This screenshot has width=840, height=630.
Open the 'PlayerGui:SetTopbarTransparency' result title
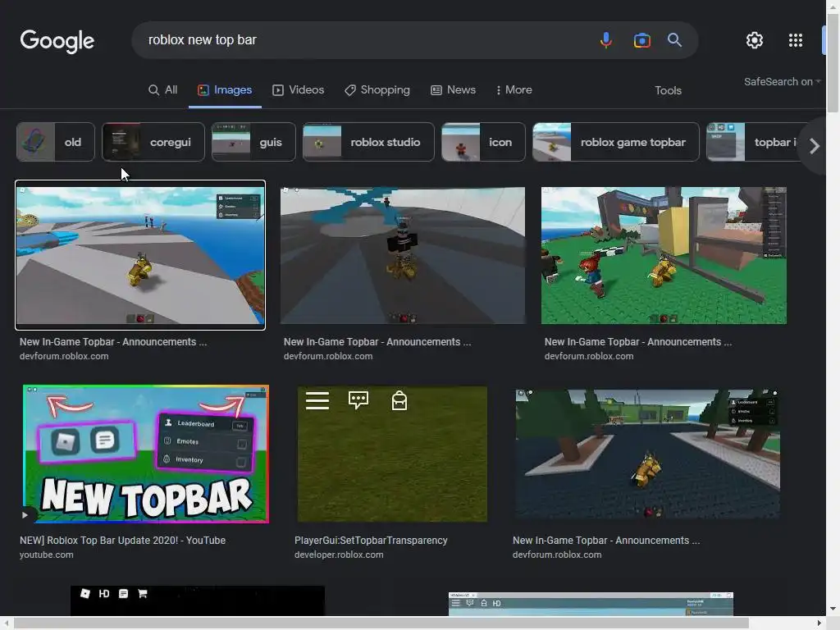pos(371,541)
